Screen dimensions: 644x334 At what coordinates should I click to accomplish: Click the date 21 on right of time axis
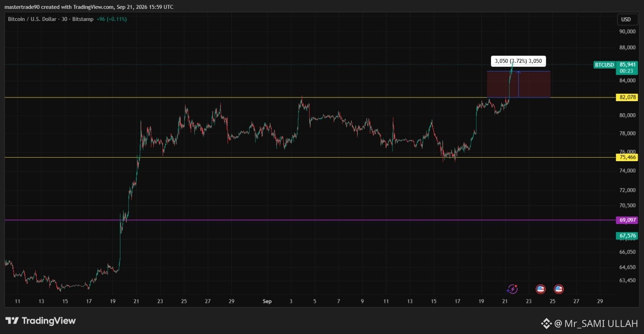point(505,301)
